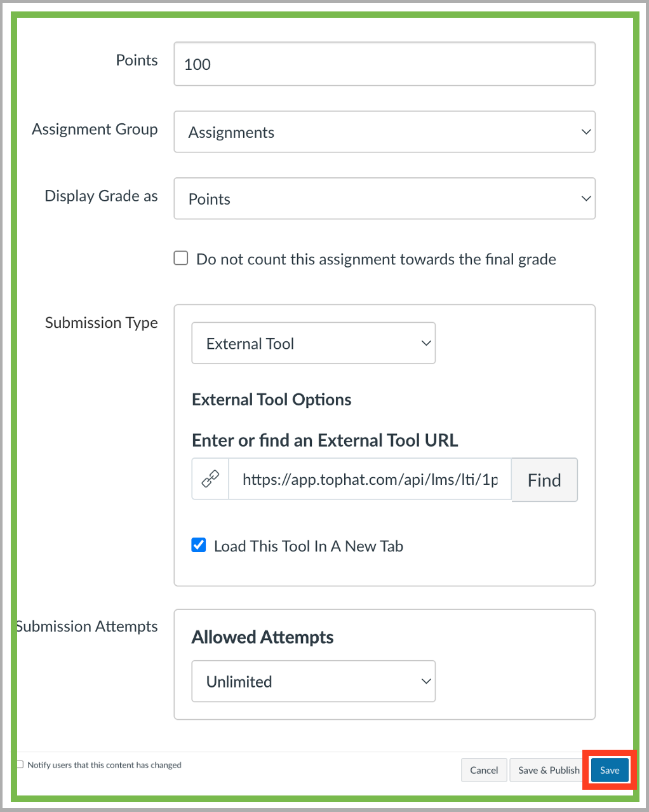Click the link icon beside the External Tool URL
Screen dimensions: 649x812
(x=210, y=478)
